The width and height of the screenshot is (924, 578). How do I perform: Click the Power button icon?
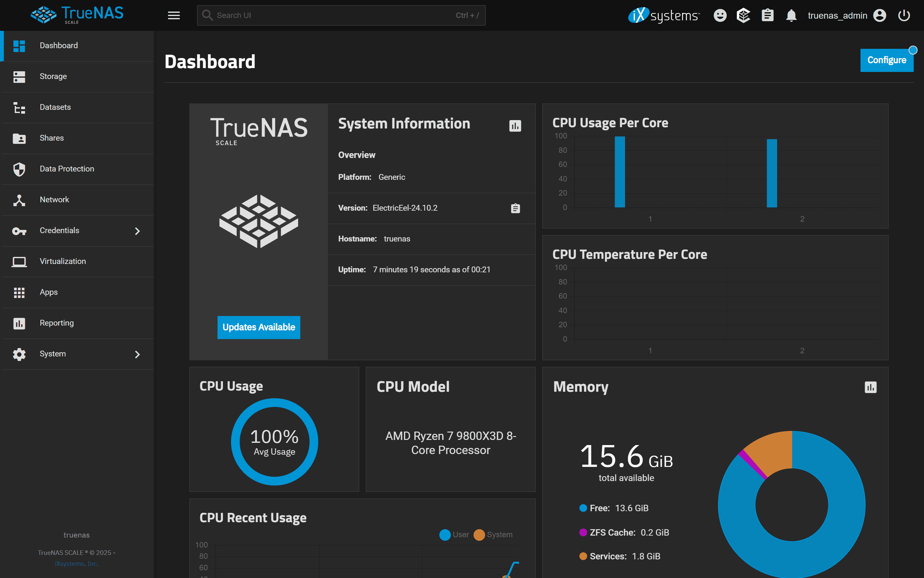(904, 15)
